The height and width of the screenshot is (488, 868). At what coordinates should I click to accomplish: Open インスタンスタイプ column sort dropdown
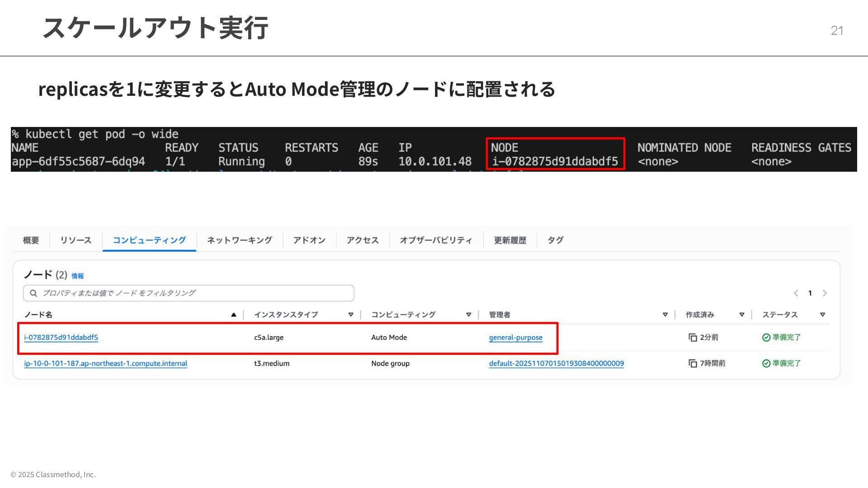tap(351, 314)
